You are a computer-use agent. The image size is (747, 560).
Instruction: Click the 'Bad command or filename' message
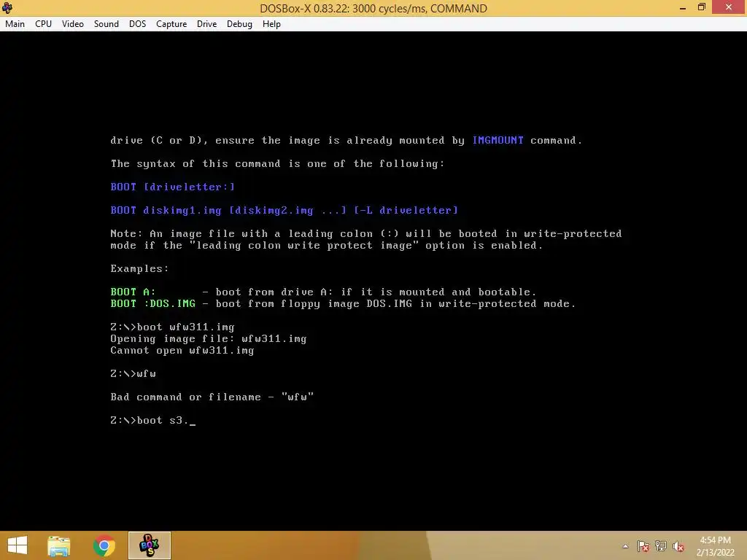(x=212, y=397)
